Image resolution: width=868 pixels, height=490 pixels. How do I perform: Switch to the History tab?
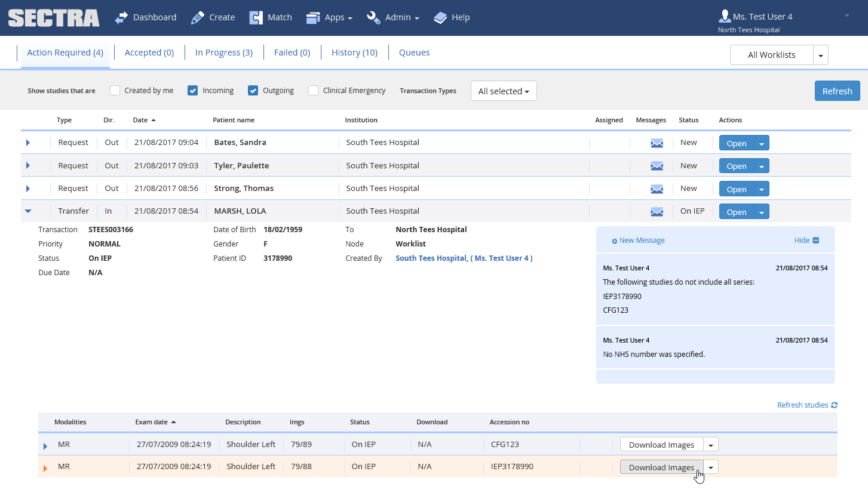354,53
